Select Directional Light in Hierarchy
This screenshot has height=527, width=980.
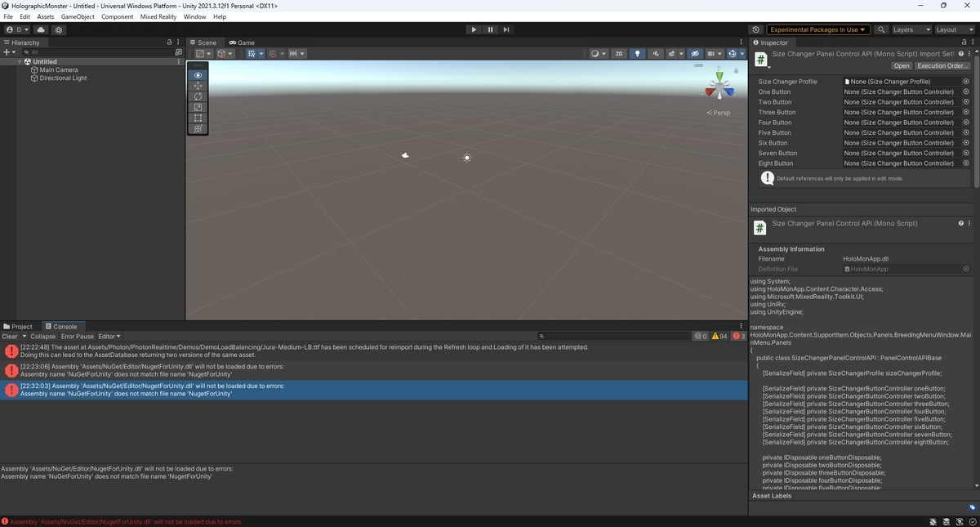click(63, 78)
